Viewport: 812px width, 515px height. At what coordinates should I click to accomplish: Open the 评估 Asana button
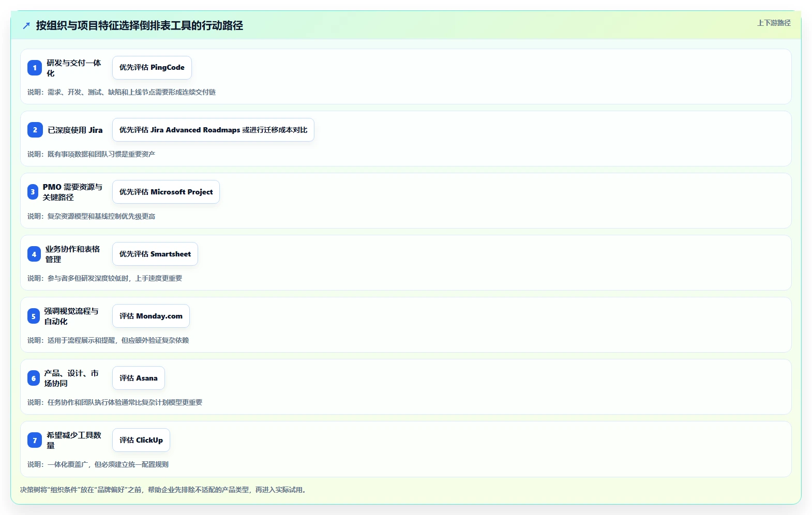tap(139, 378)
